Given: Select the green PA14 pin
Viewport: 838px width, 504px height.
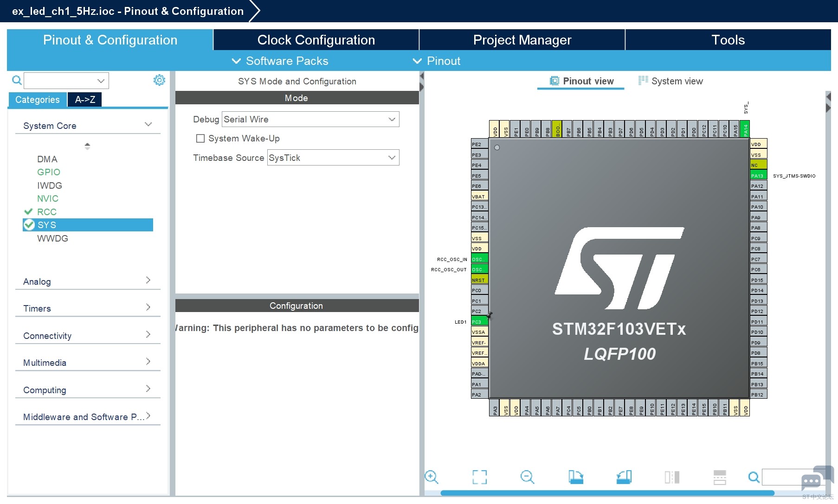Looking at the screenshot, I should click(745, 129).
